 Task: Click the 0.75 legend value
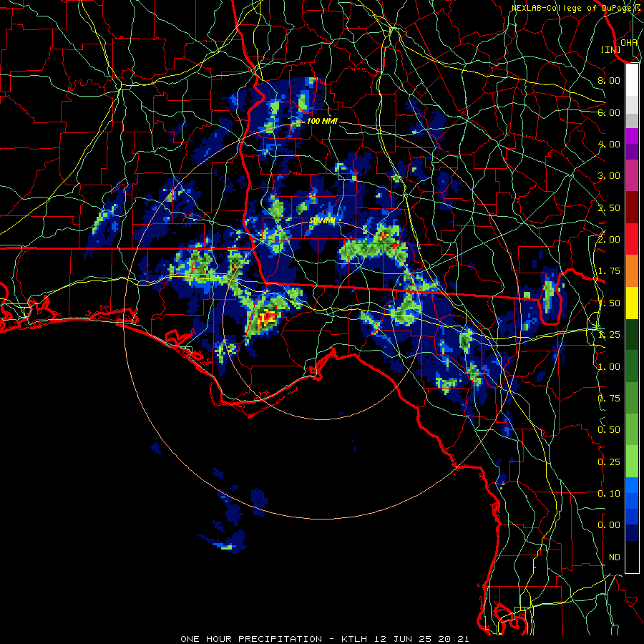(609, 399)
